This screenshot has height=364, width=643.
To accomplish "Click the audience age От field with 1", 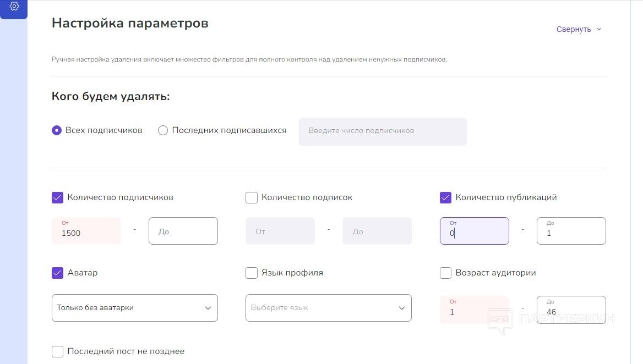I will (474, 310).
